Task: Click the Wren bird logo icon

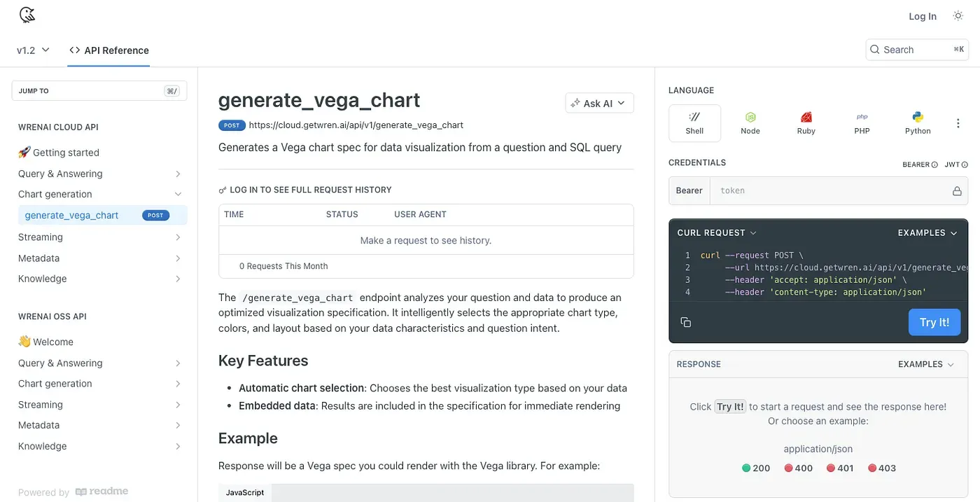Action: pos(27,15)
